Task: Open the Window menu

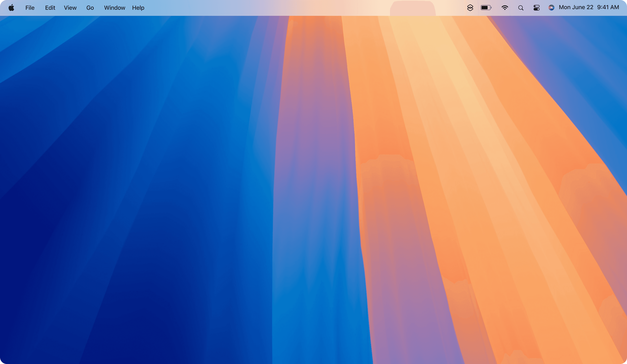Action: (114, 8)
